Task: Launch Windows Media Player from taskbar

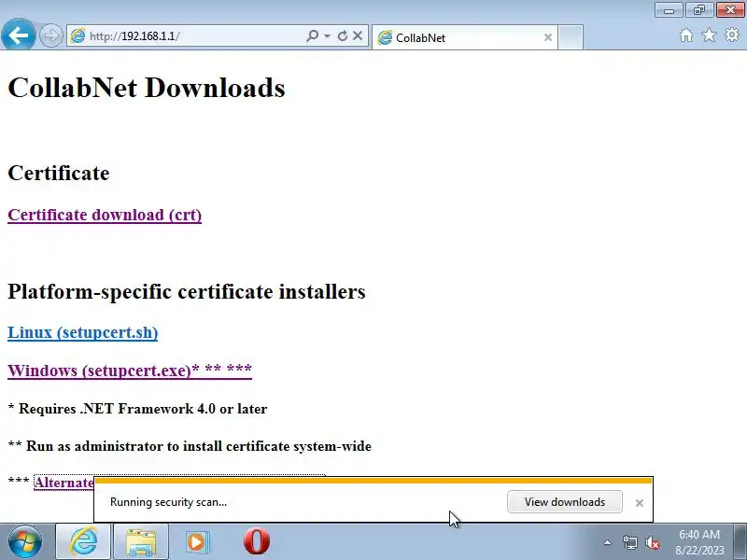Action: (x=197, y=541)
